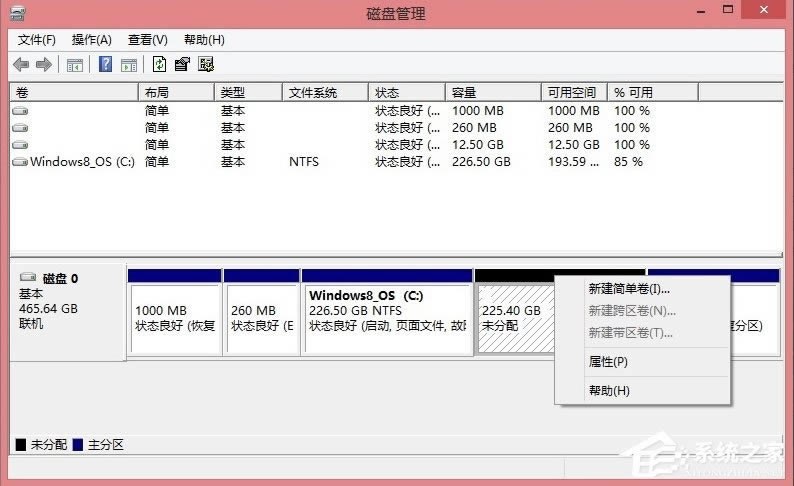Sort by the 文件系统 column header
Image resolution: width=794 pixels, height=486 pixels.
point(325,93)
